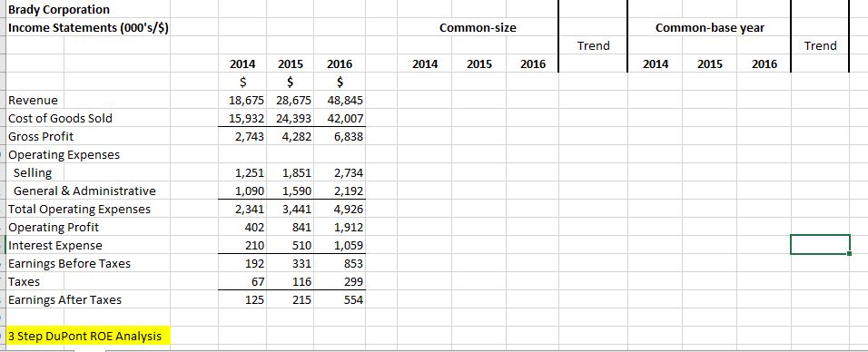Select selling expense 1,851
868x352 pixels.
pyautogui.click(x=297, y=172)
